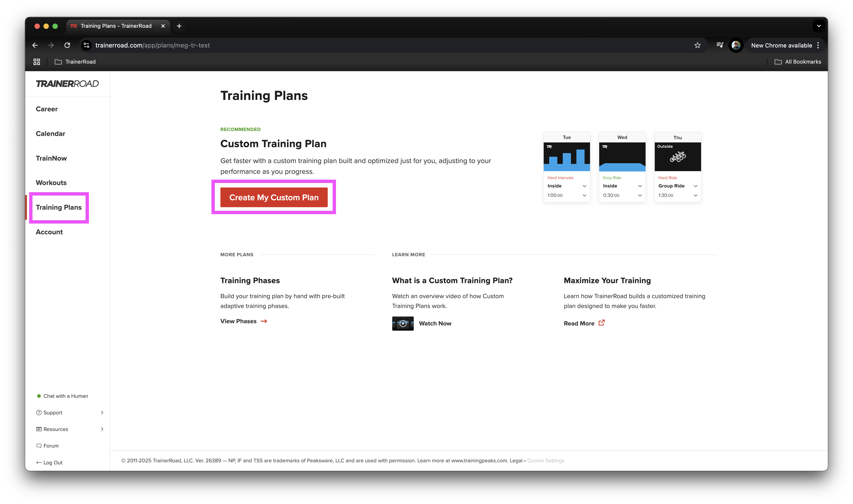This screenshot has height=504, width=853.
Task: Open the media control icon in toolbar
Action: point(719,45)
